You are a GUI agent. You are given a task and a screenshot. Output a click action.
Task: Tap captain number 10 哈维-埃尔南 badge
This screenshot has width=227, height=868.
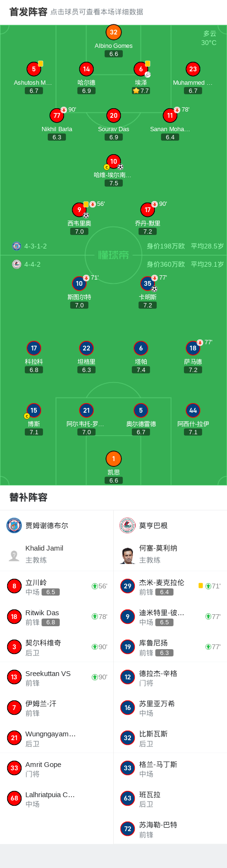(113, 162)
